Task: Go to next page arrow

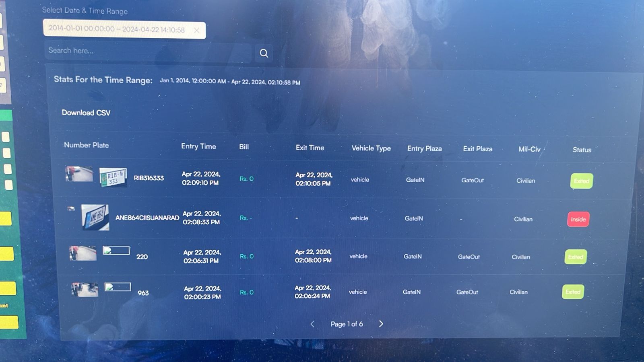Action: (x=381, y=324)
